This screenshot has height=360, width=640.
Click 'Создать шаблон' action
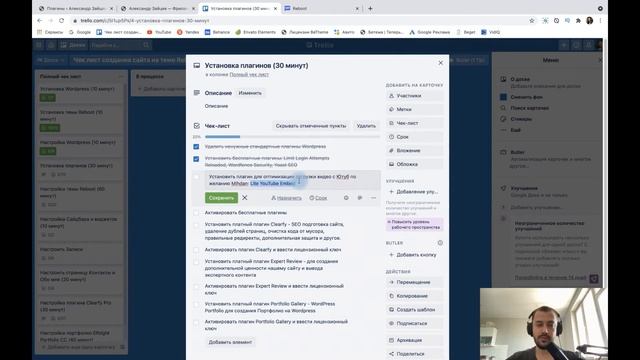(x=414, y=310)
